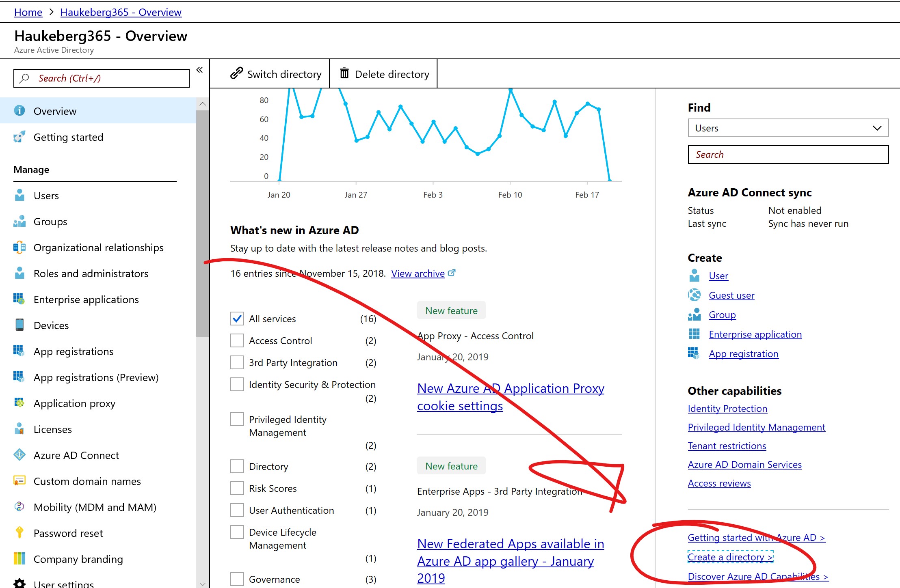900x588 pixels.
Task: Click the Create a directory link
Action: click(x=730, y=557)
